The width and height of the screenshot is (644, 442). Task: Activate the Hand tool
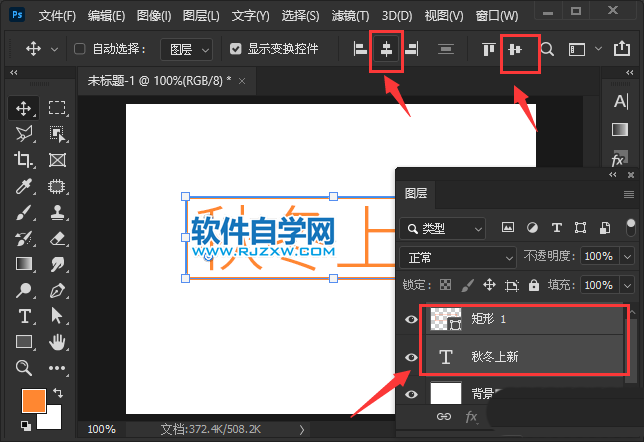click(x=57, y=342)
